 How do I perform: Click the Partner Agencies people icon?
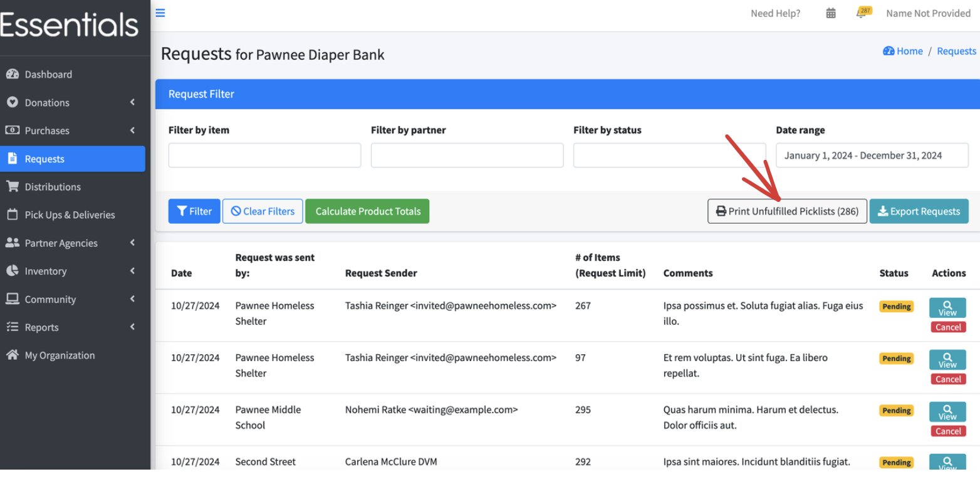pyautogui.click(x=12, y=243)
